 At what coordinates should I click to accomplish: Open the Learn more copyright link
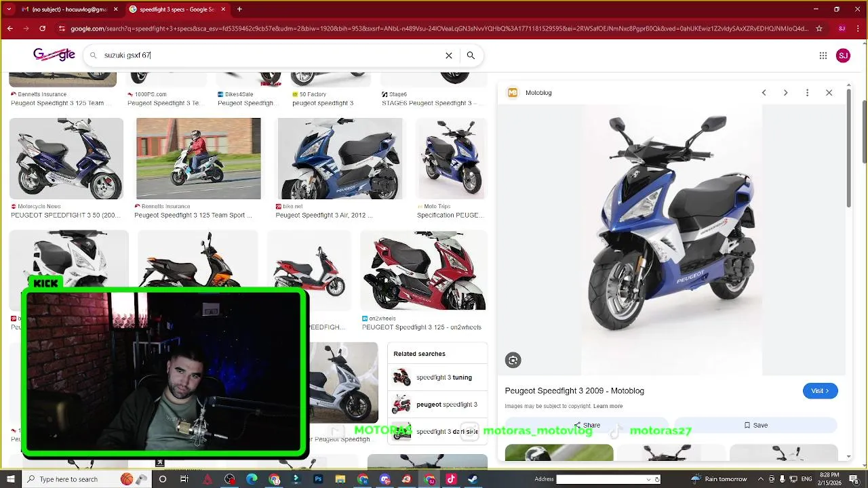pos(608,406)
